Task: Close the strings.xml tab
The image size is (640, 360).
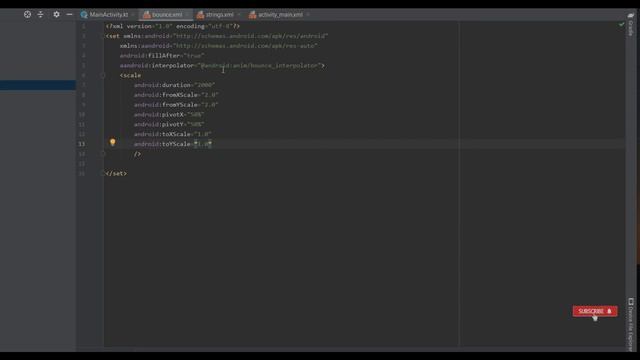Action: 239,15
